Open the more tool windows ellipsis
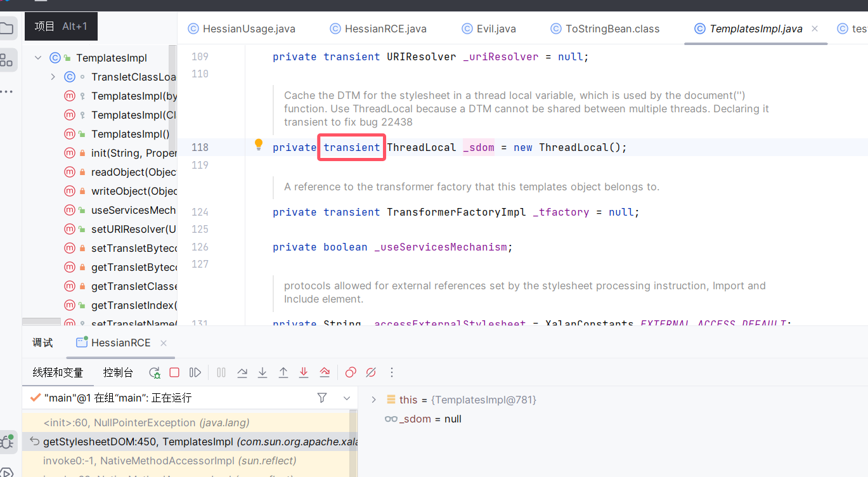The width and height of the screenshot is (868, 477). (7, 92)
